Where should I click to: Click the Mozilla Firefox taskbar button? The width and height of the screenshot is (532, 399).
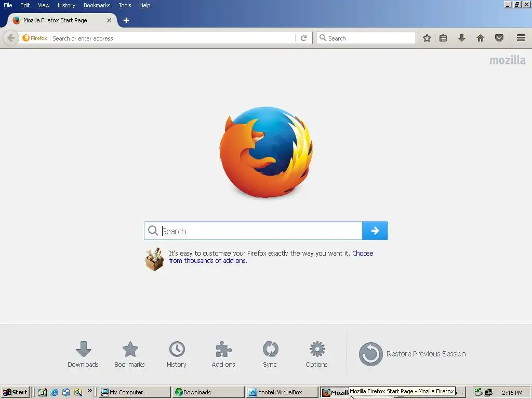[335, 393]
